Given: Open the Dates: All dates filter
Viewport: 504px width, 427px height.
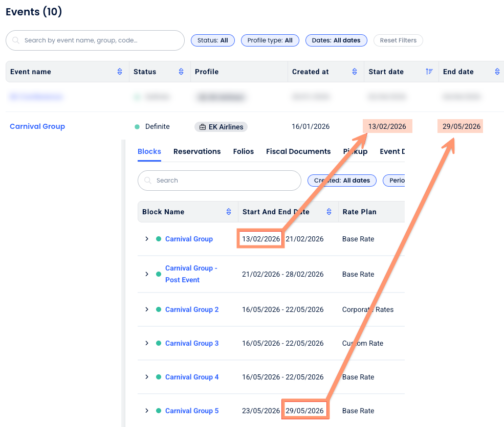Looking at the screenshot, I should point(336,40).
